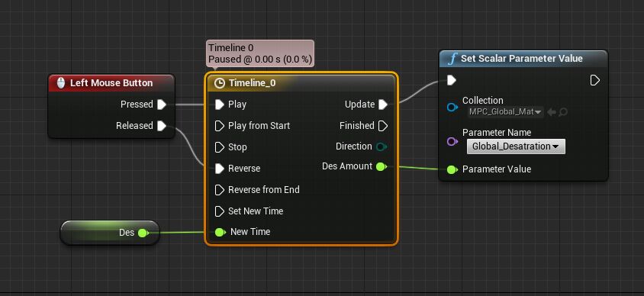Click the Finished output pin on Timeline_0

coord(383,126)
